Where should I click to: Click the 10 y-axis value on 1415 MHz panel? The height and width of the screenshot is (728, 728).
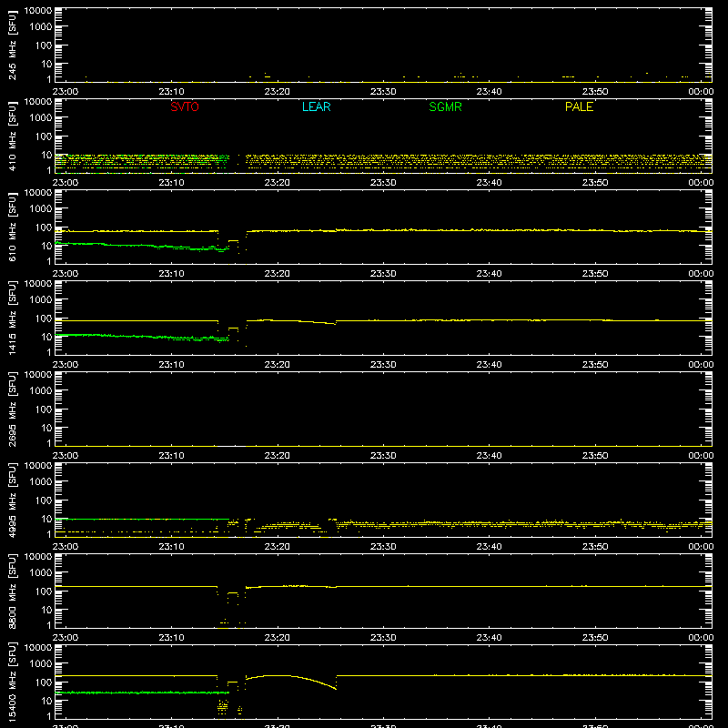click(46, 337)
